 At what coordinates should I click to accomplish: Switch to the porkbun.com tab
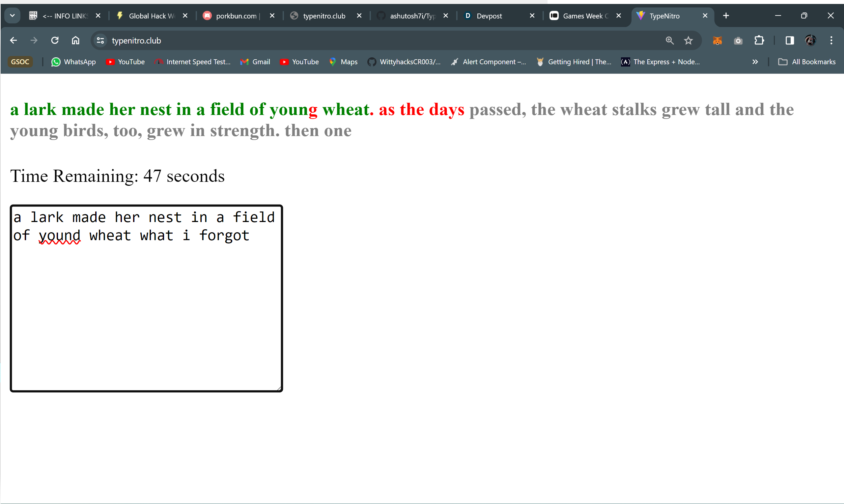236,16
